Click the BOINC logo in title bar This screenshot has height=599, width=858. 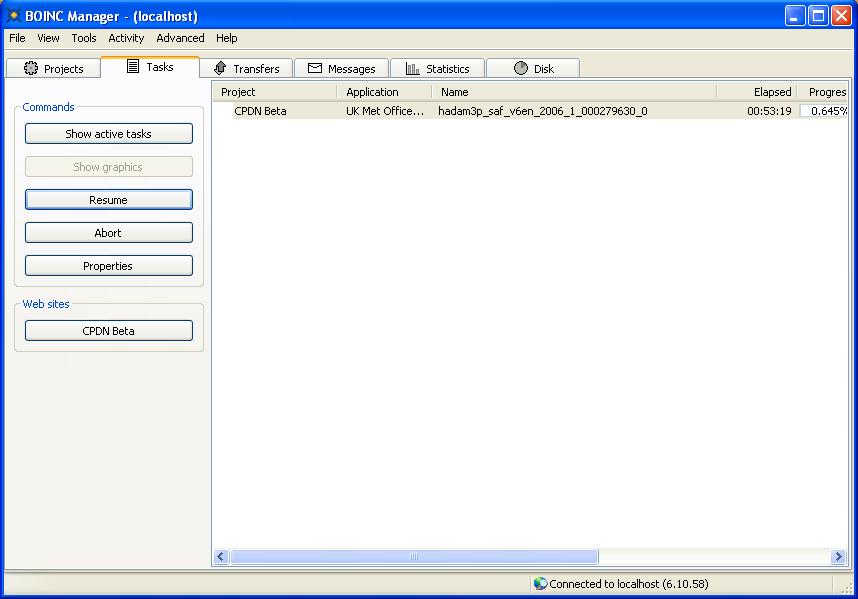point(13,15)
